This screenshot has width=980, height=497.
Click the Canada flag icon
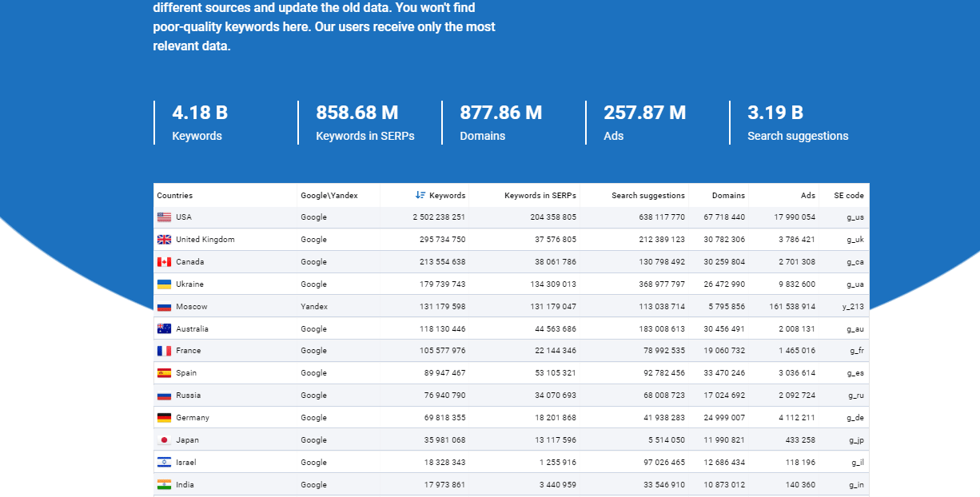click(164, 262)
